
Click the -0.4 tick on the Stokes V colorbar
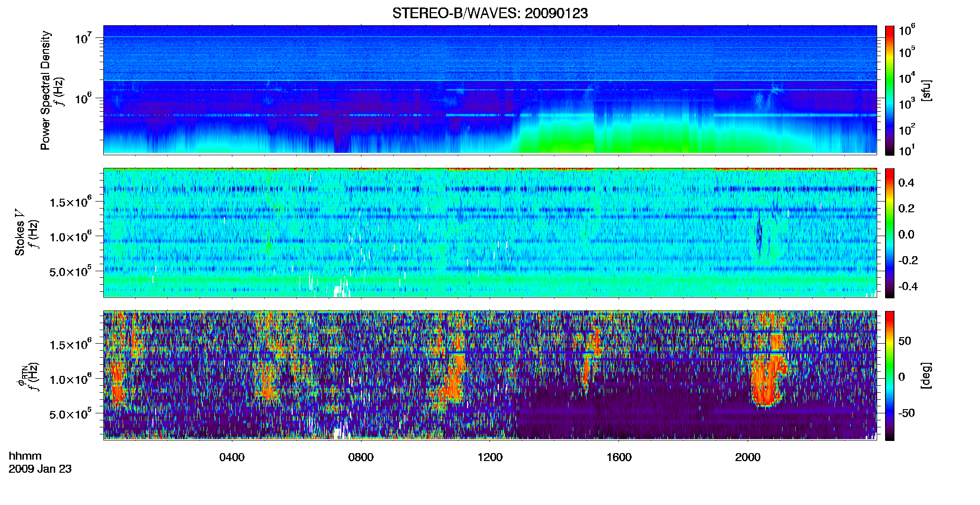click(x=908, y=287)
